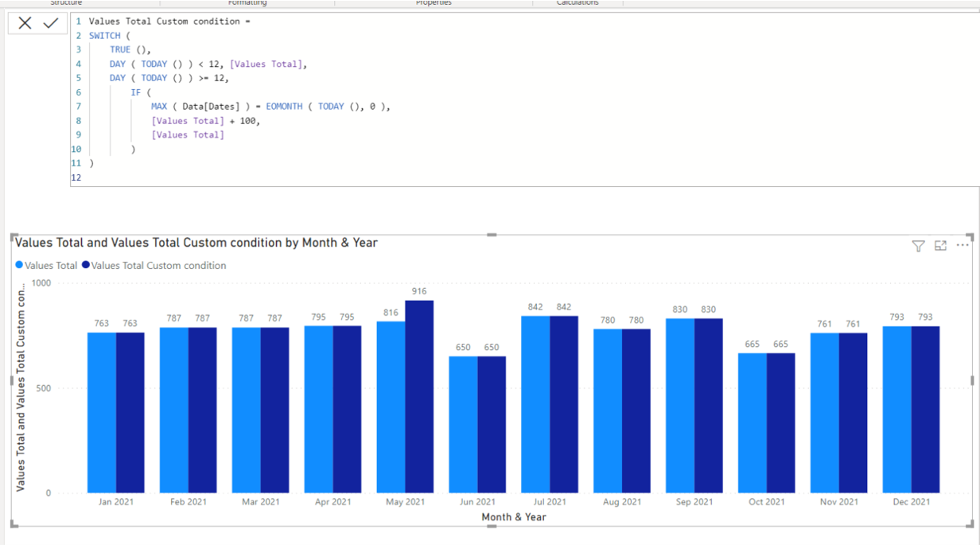Click line number 12 in formula editor
Screen dimensions: 980x545
pyautogui.click(x=76, y=177)
